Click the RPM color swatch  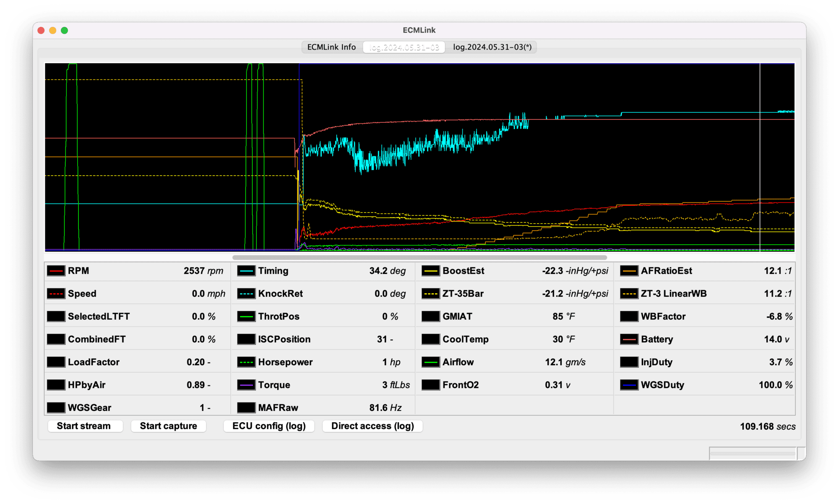(56, 271)
